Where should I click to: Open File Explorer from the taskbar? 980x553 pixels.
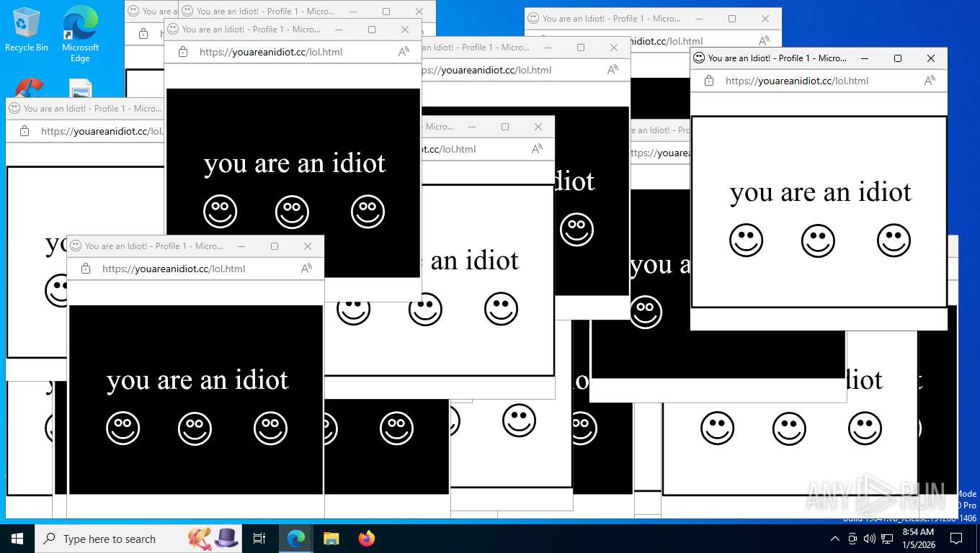331,539
